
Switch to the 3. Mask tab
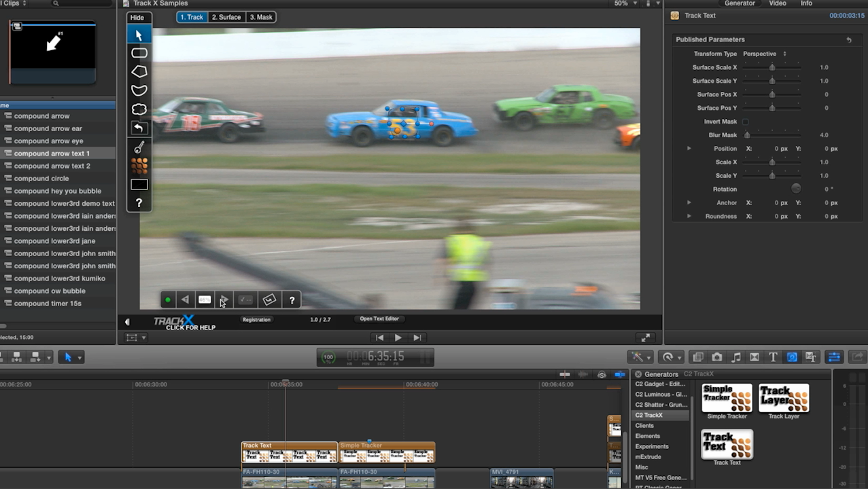coord(261,17)
